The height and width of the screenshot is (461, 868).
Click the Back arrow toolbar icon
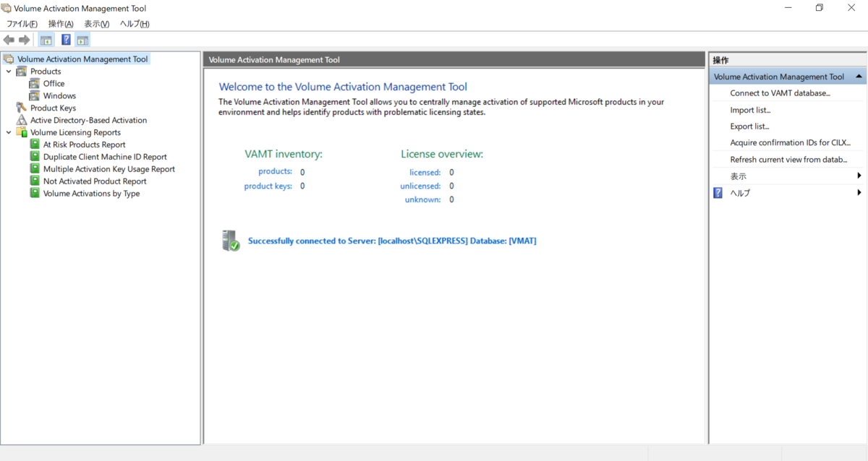[x=9, y=40]
